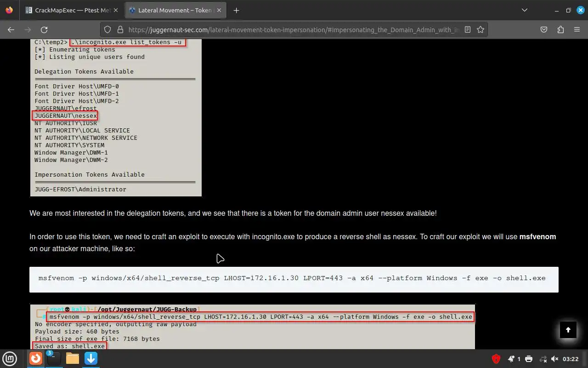This screenshot has width=588, height=368.
Task: Open Save to Pocket
Action: click(544, 29)
